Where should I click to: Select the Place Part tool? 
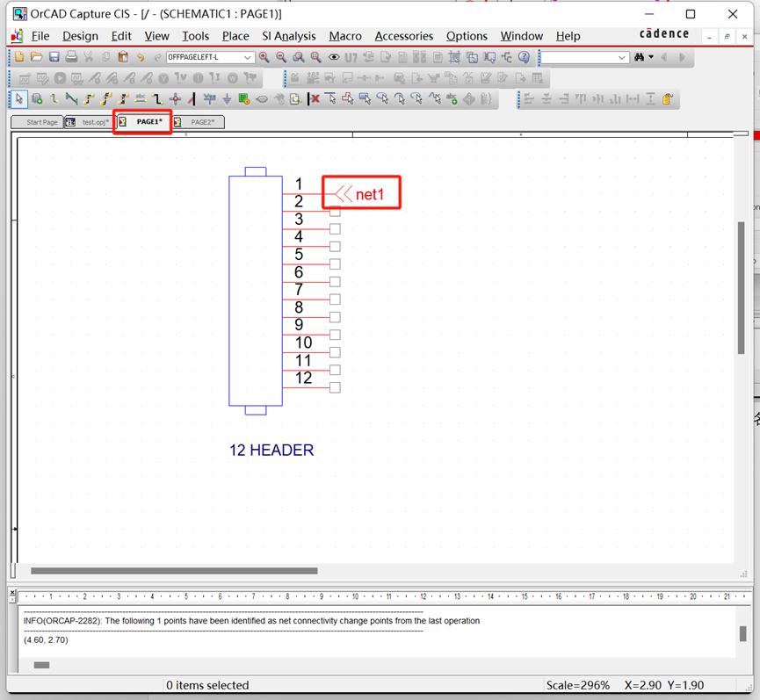36,98
